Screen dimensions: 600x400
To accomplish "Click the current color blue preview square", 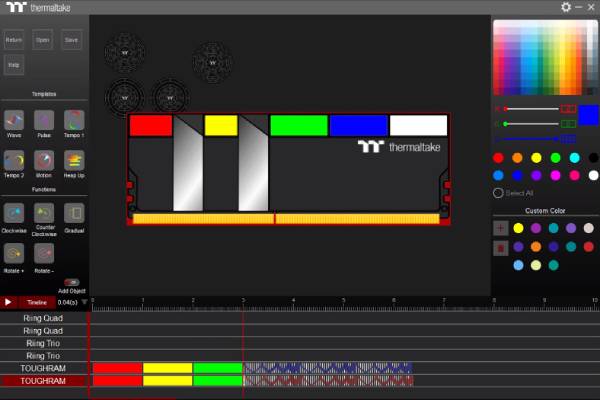I will click(589, 115).
